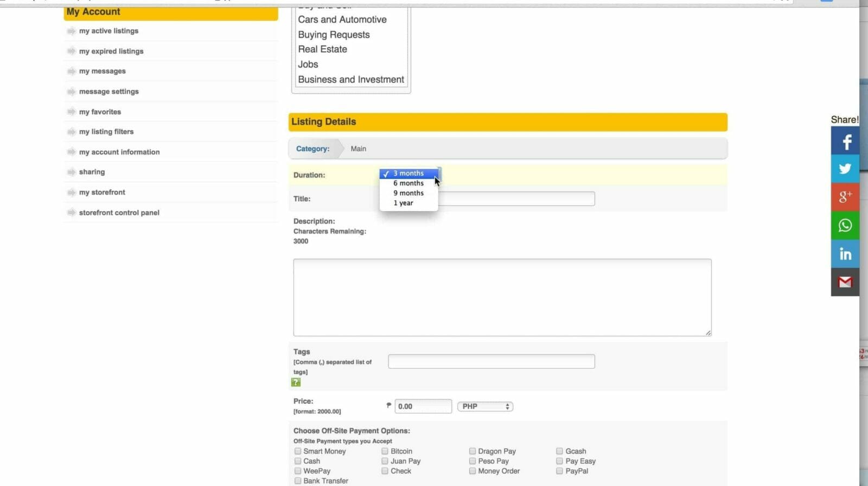Pick Cars and Automotive category
Screen dimensions: 868x486
(x=342, y=20)
